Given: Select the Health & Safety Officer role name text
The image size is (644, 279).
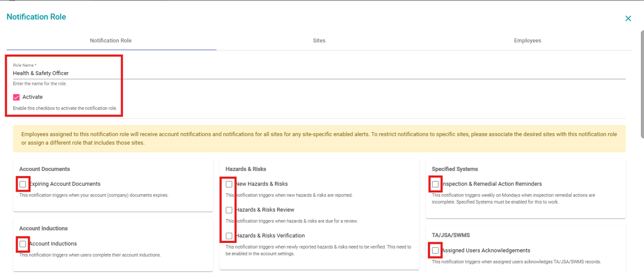Looking at the screenshot, I should pos(41,73).
